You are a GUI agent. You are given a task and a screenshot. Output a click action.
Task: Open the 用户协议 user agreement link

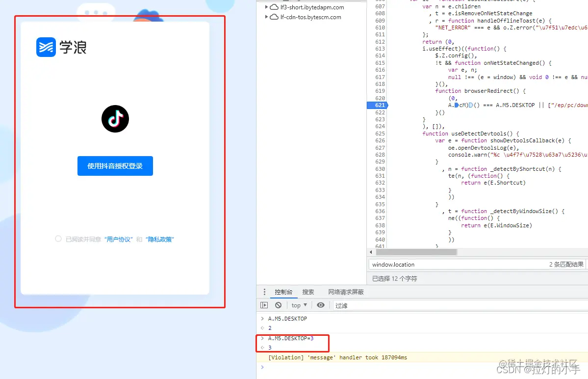pyautogui.click(x=119, y=240)
